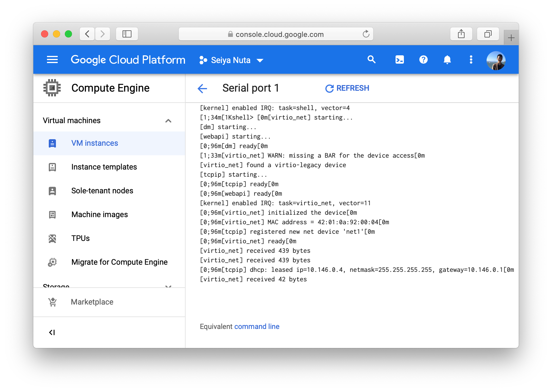Select Migrate for Compute Engine
The image size is (552, 392).
pyautogui.click(x=119, y=262)
